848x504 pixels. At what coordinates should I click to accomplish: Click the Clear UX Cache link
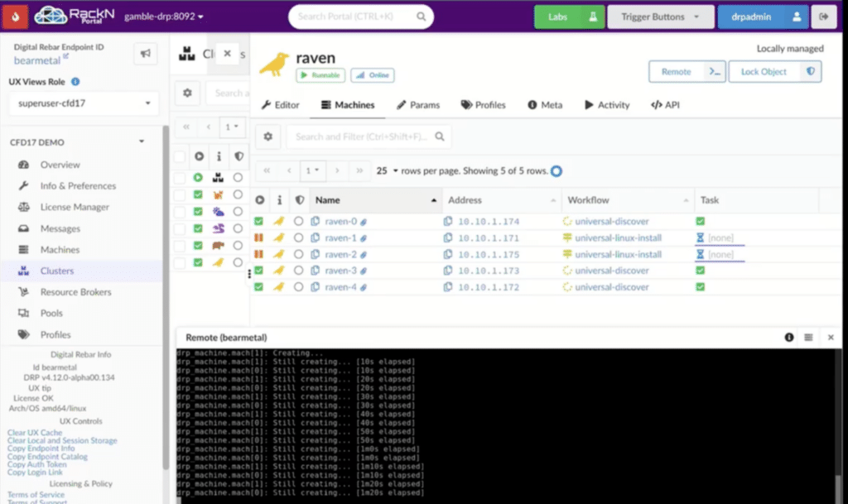point(35,433)
